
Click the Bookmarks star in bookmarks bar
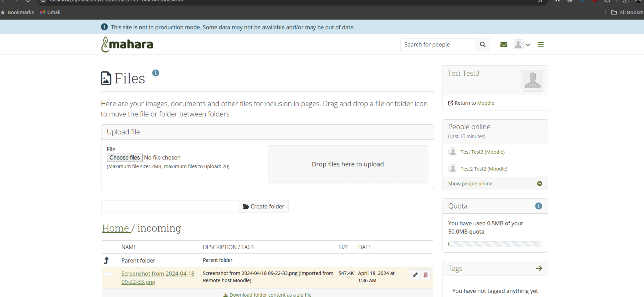point(3,12)
